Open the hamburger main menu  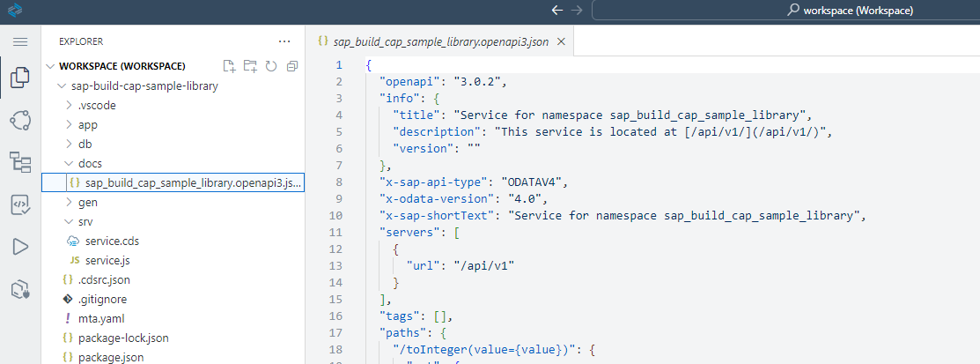pos(20,42)
